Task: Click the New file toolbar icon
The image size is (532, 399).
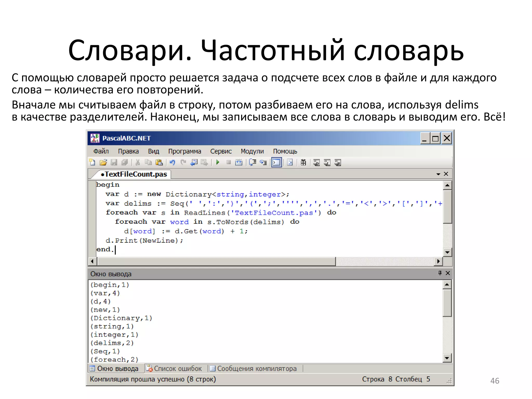Action: [x=92, y=162]
